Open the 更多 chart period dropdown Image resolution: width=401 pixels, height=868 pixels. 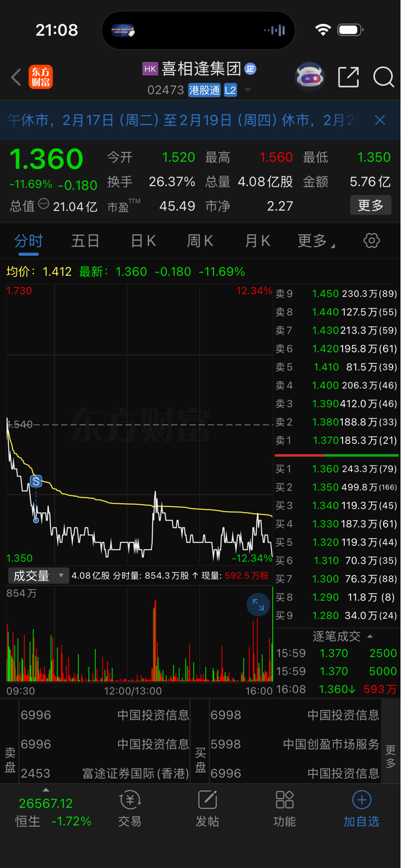pyautogui.click(x=316, y=241)
